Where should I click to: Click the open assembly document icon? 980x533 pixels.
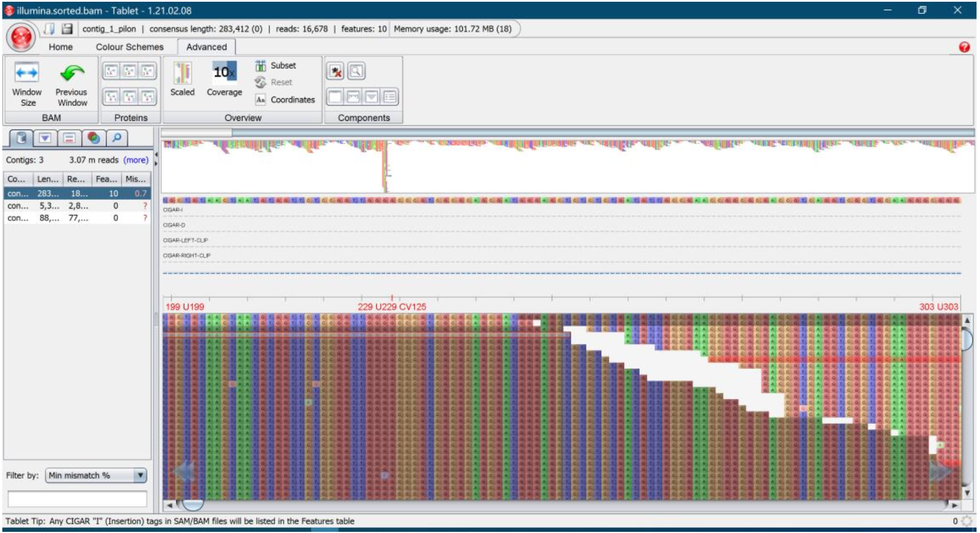click(x=50, y=29)
